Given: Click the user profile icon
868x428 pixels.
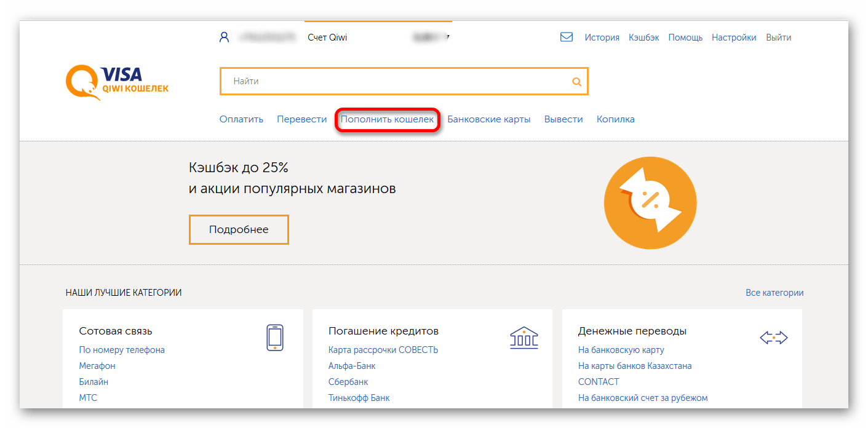Looking at the screenshot, I should pyautogui.click(x=224, y=38).
